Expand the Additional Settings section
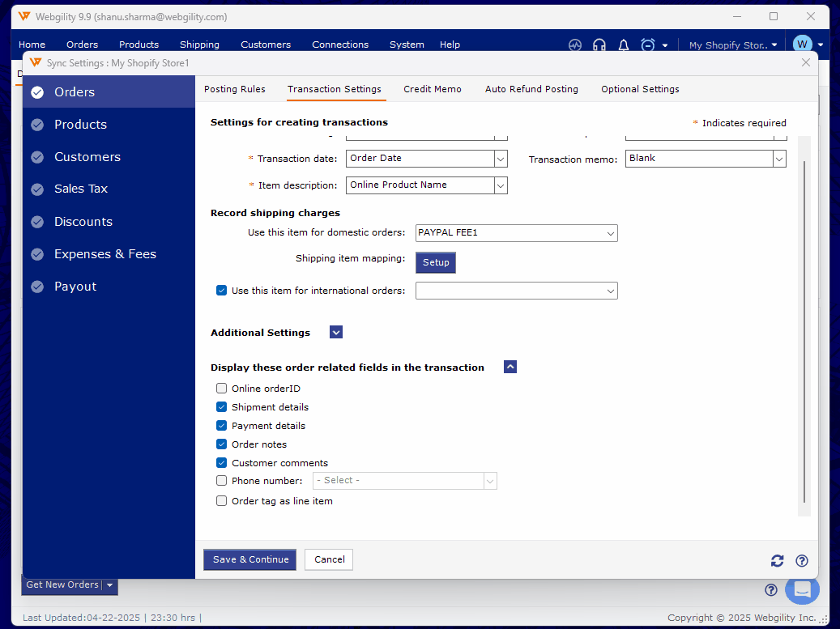 point(336,332)
